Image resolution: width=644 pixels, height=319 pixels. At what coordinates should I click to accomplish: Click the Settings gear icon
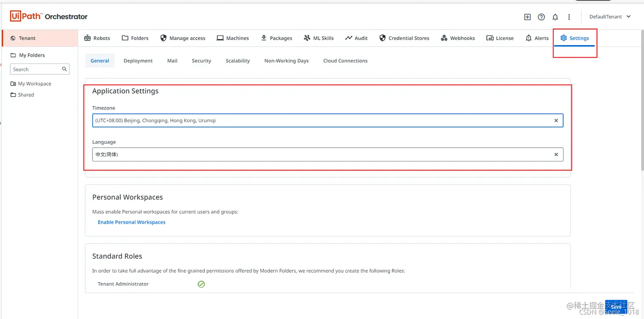[563, 38]
